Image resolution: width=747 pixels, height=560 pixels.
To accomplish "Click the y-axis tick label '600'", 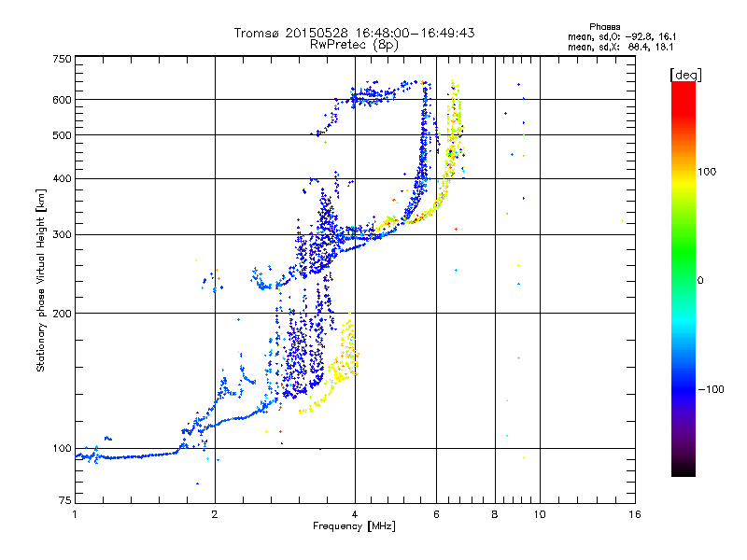I will 62,100.
